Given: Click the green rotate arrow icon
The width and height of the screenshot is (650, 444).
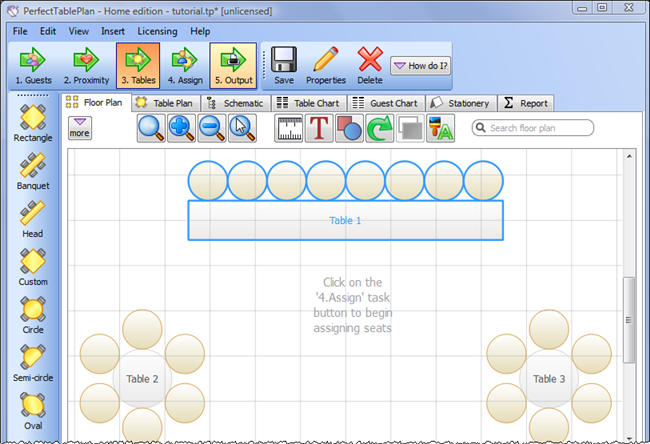Looking at the screenshot, I should click(380, 128).
